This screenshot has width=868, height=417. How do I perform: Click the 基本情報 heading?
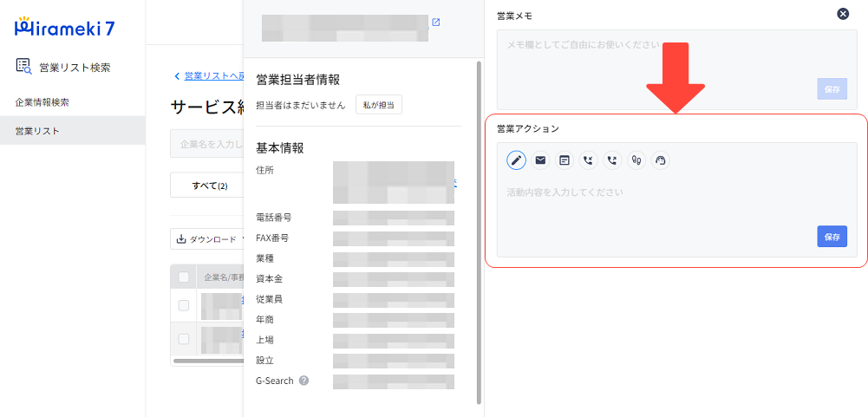(x=279, y=148)
